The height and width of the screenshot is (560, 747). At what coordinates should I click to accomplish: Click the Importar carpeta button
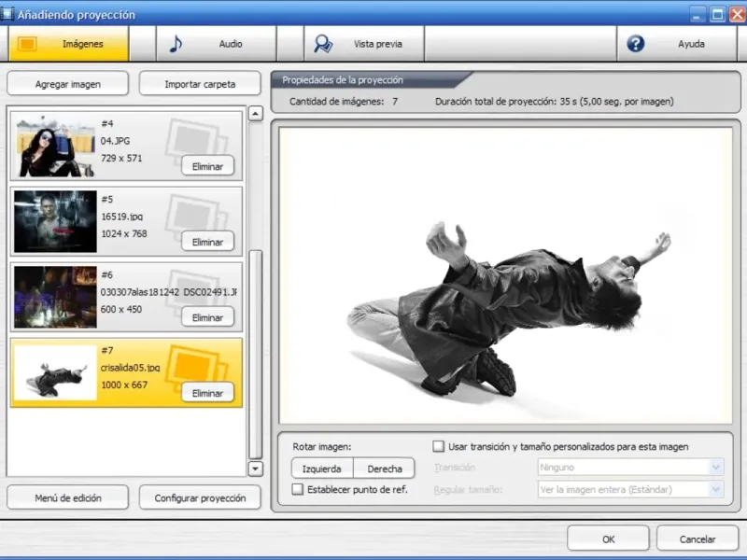[200, 84]
